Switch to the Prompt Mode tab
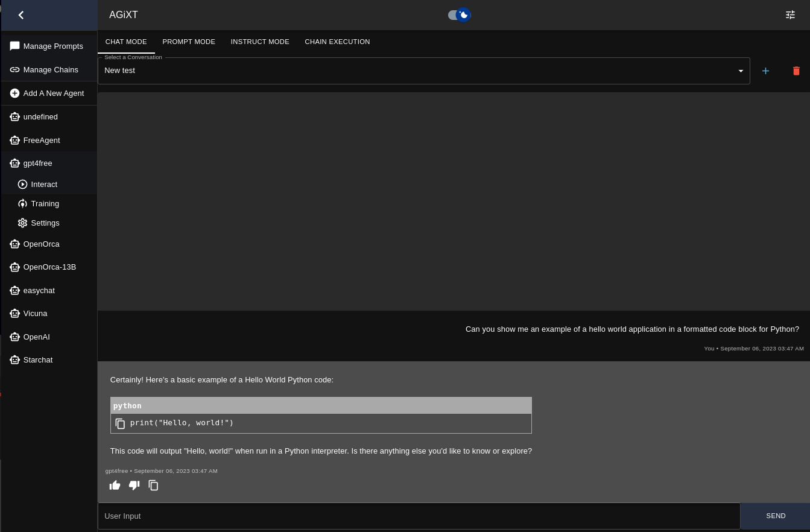 tap(189, 42)
